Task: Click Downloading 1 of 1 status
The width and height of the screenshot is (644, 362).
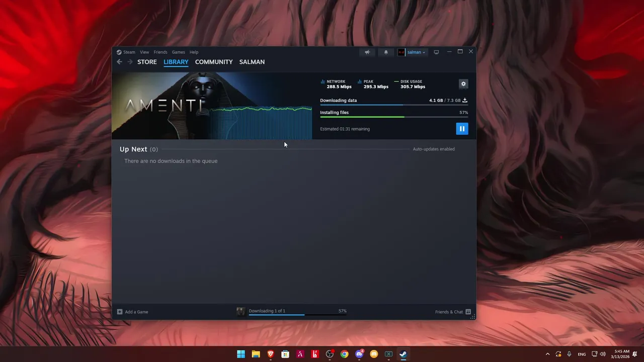Action: click(267, 311)
